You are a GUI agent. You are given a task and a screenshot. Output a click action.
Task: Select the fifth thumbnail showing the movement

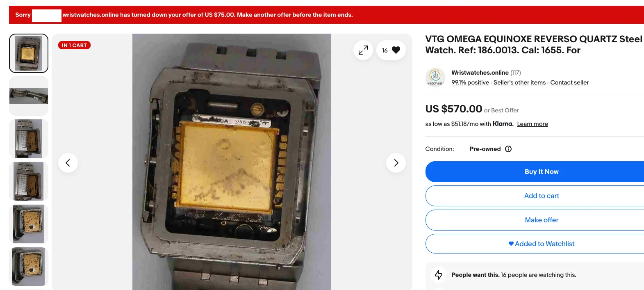29,224
